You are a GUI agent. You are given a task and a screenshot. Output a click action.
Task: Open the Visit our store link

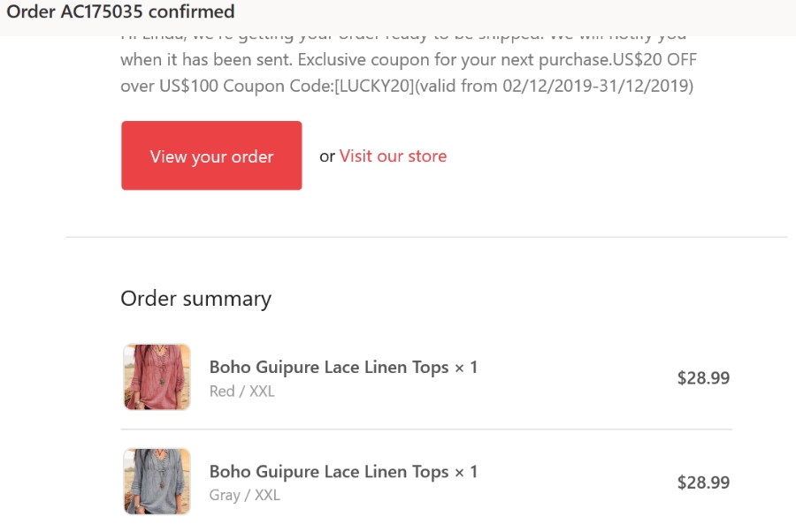pos(393,156)
